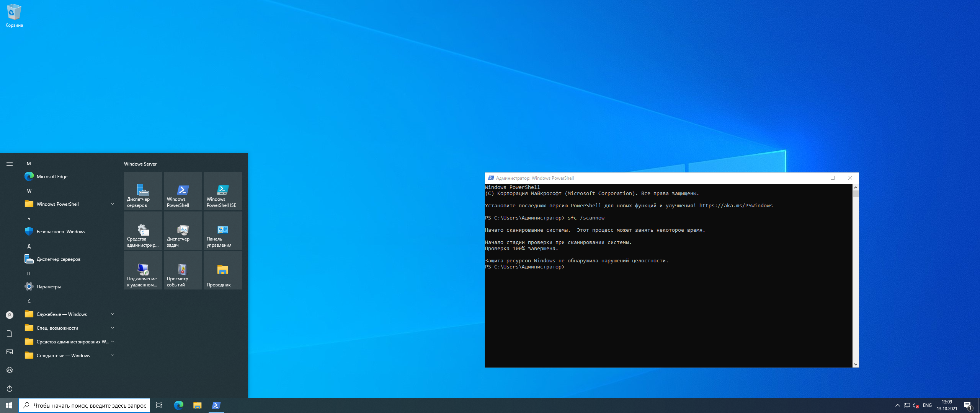Open the Recycle Bin (Корзина) desktop icon

[14, 16]
